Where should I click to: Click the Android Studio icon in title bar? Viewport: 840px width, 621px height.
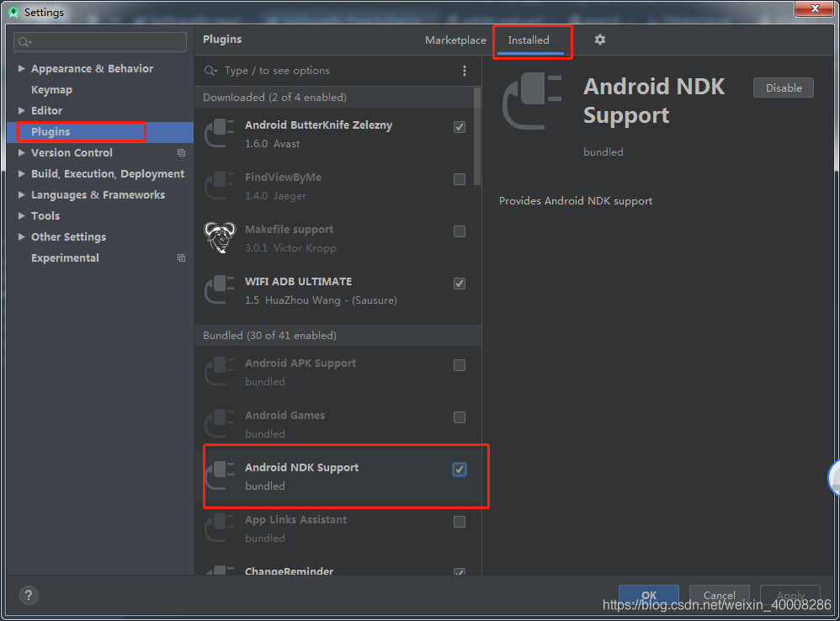[14, 13]
